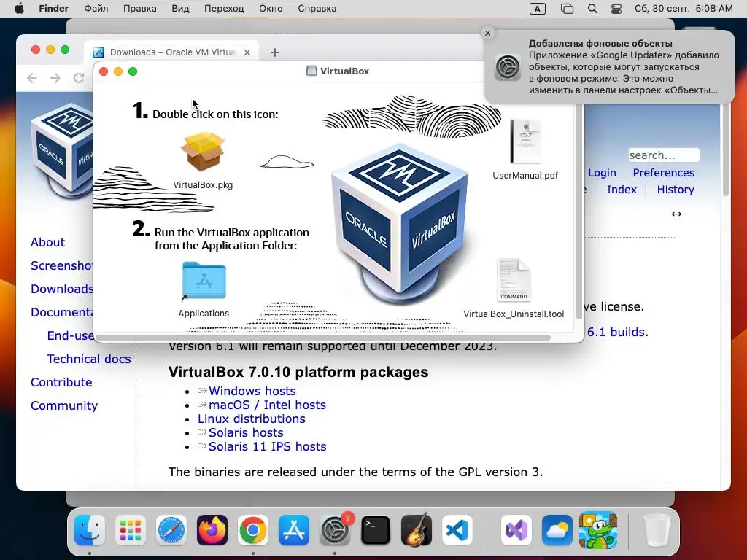
Task: Go back in the Chrome browser
Action: [x=32, y=77]
